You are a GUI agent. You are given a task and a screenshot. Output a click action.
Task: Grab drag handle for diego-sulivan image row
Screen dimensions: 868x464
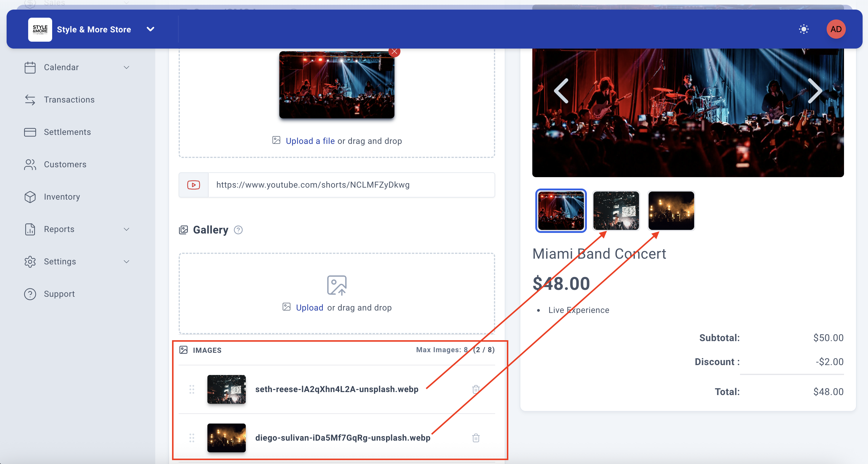tap(192, 438)
